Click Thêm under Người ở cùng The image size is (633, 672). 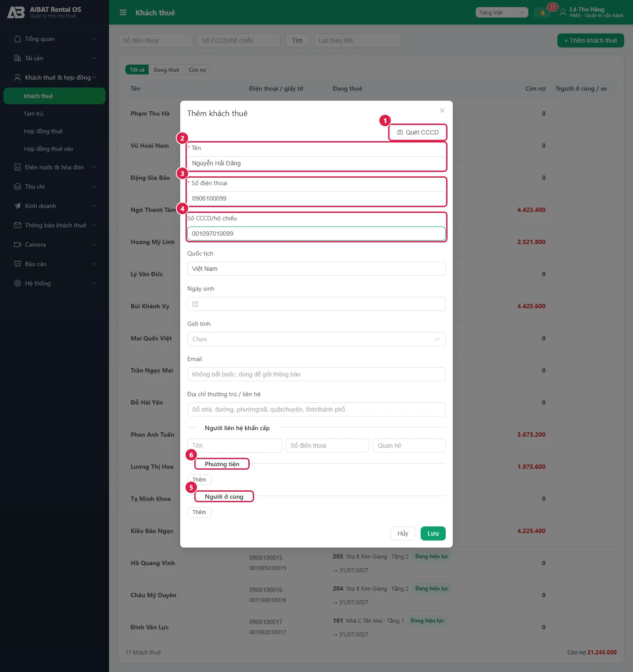click(x=199, y=512)
